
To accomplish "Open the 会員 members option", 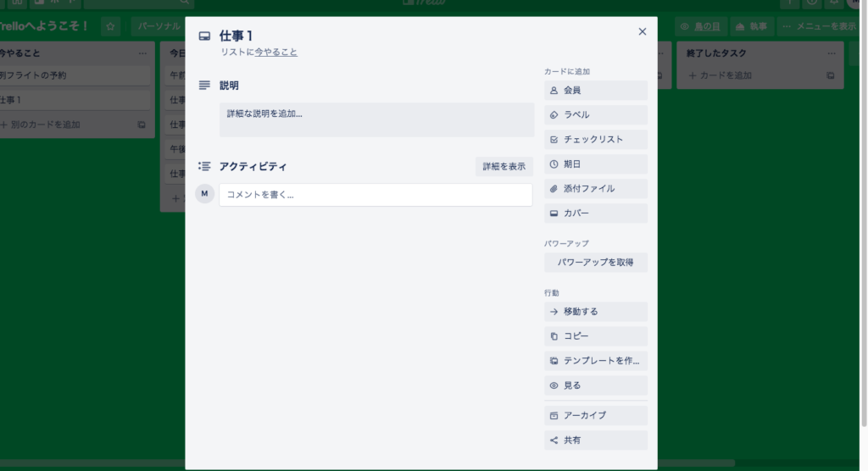I will 596,90.
